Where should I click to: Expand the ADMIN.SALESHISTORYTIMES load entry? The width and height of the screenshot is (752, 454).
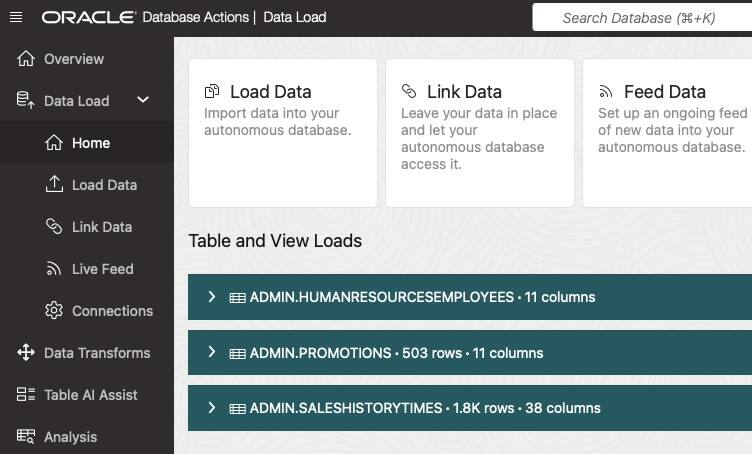212,408
